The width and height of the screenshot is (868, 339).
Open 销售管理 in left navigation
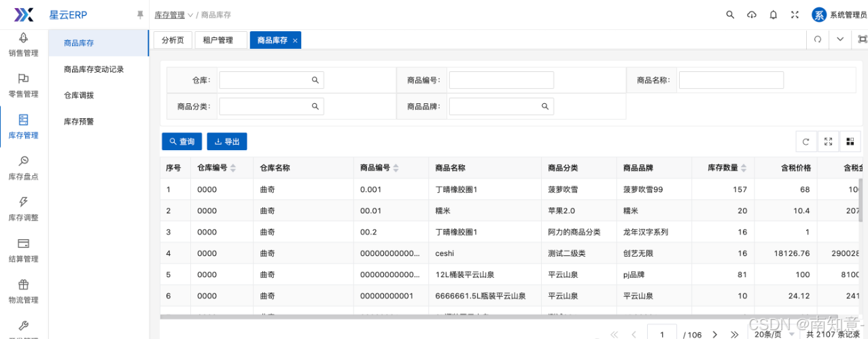pos(24,44)
